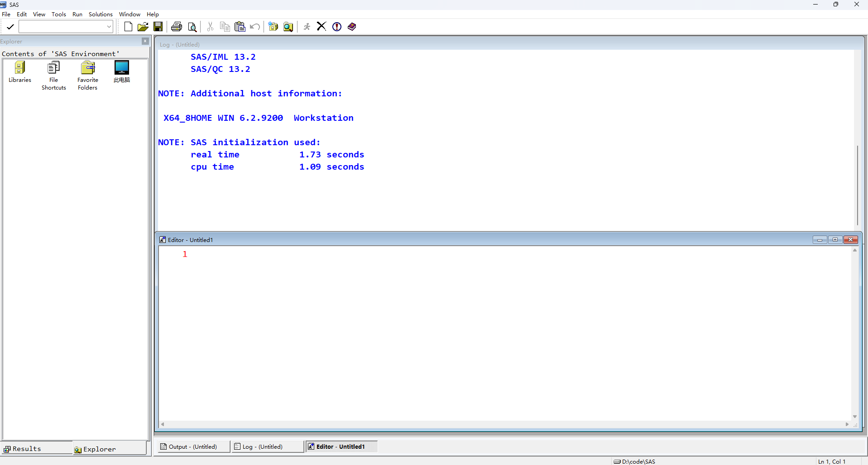
Task: Click the Clear All X icon
Action: tap(321, 26)
